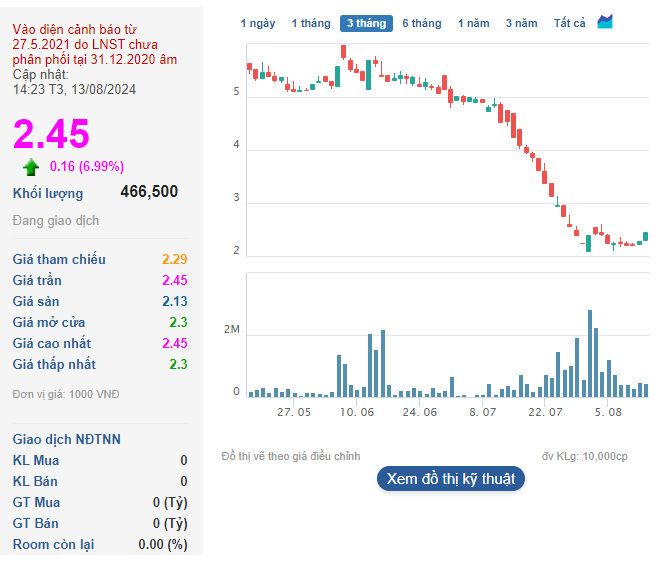Choose the 1 năm time range
The height and width of the screenshot is (561, 658).
tap(474, 23)
